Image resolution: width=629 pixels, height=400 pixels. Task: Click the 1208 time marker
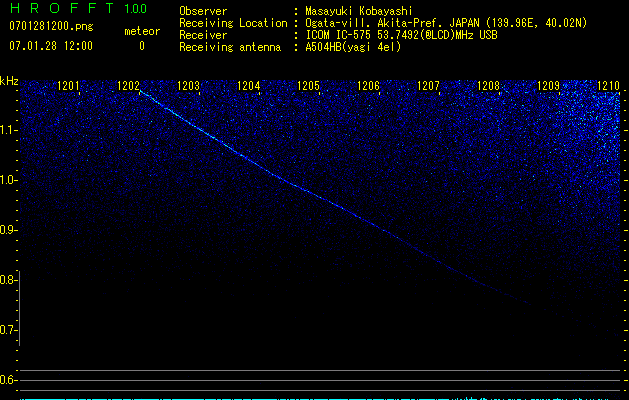(x=489, y=85)
